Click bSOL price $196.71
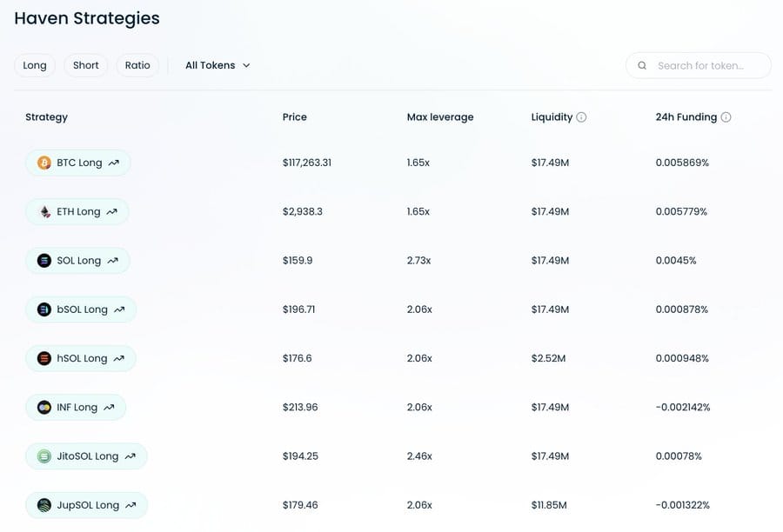The image size is (783, 532). [x=298, y=309]
